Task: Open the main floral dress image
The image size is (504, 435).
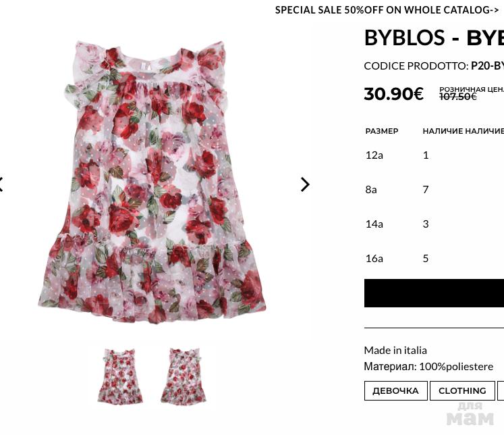Action: 152,182
